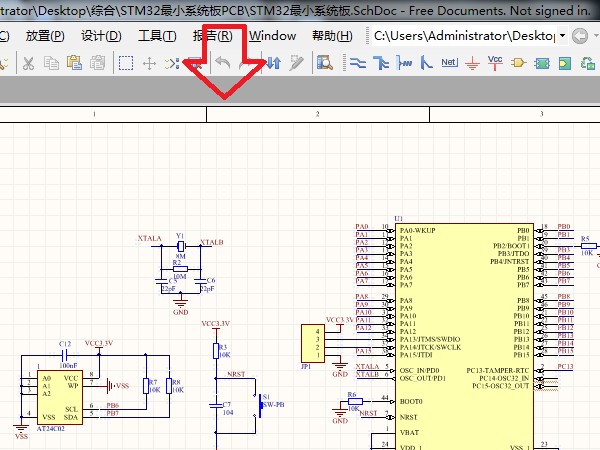Click the OSC_IN/PD0 pin label
600x450 pixels.
tap(419, 370)
